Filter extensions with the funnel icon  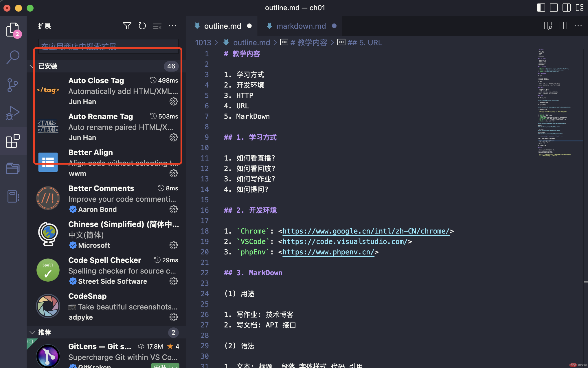[x=127, y=26]
